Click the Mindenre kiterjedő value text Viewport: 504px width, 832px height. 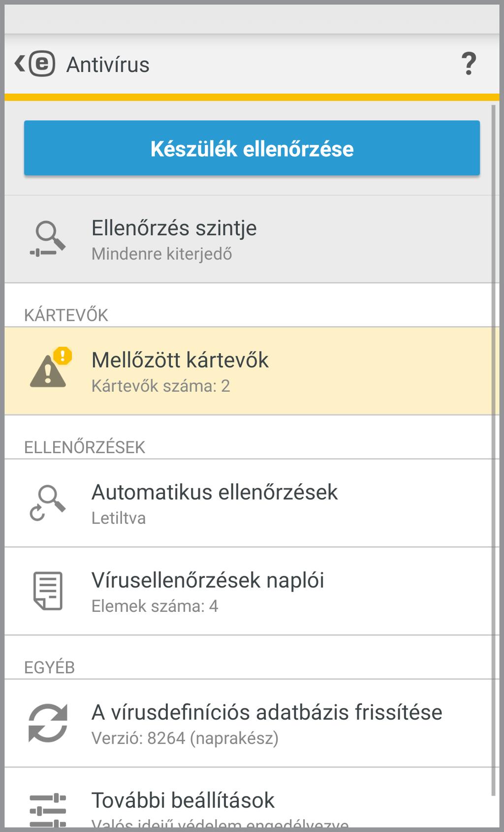coord(161,254)
